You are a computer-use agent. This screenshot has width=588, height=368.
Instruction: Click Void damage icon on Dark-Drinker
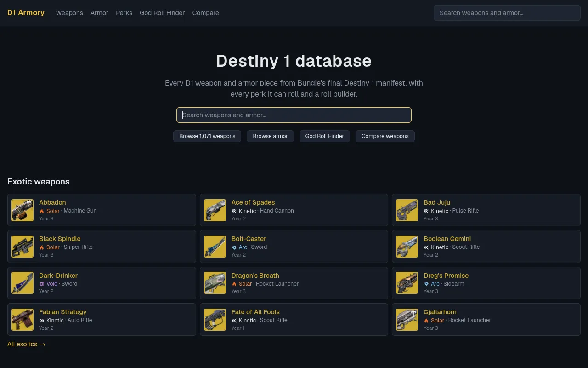tap(42, 284)
